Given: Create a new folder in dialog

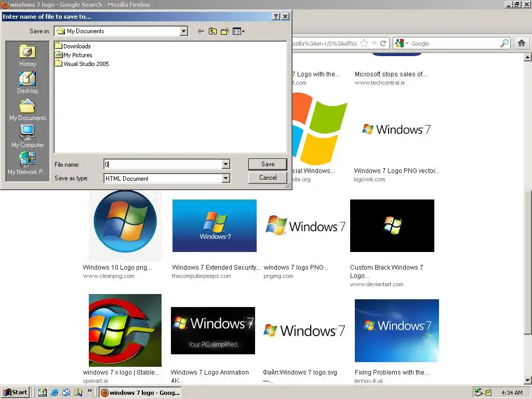Looking at the screenshot, I should click(x=224, y=31).
